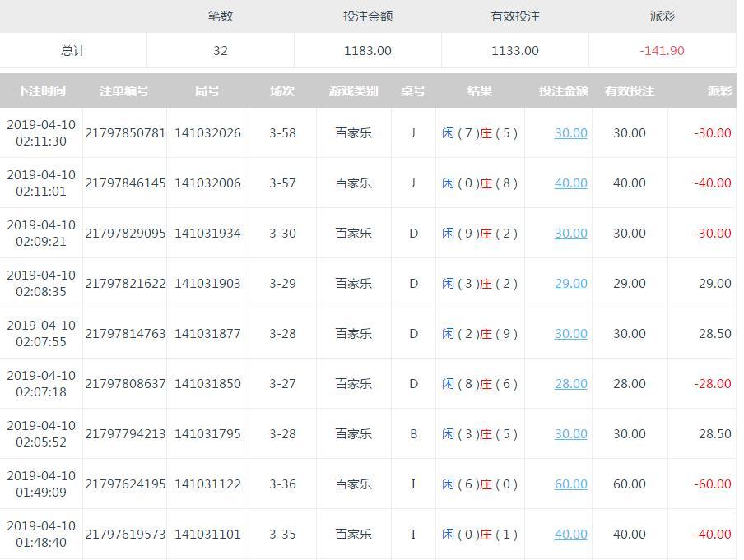Click round number 141031795
Image resolution: width=744 pixels, height=560 pixels.
click(208, 434)
